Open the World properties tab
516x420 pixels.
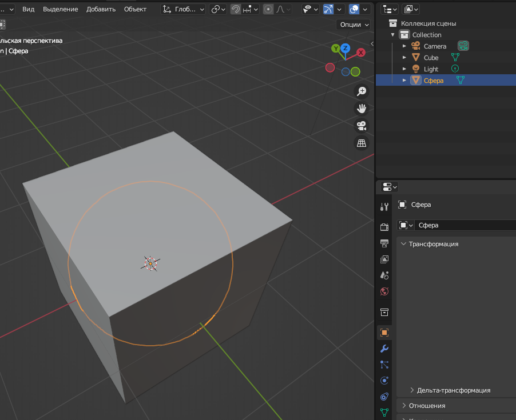pyautogui.click(x=384, y=291)
